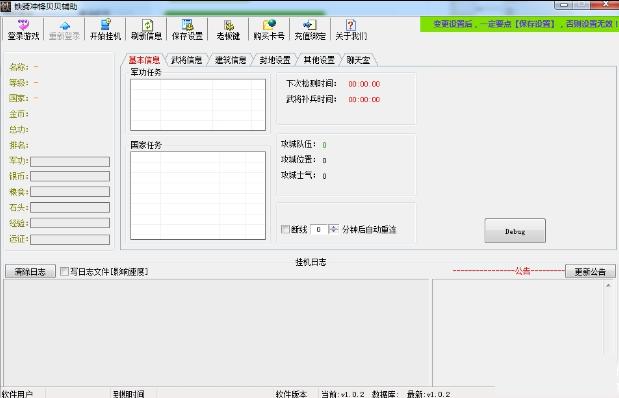Click inside the 国家任务 task list
Image resolution: width=619 pixels, height=398 pixels.
[x=198, y=195]
